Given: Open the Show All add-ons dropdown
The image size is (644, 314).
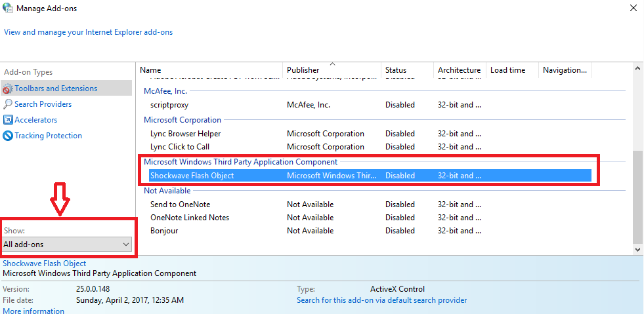Looking at the screenshot, I should [66, 245].
